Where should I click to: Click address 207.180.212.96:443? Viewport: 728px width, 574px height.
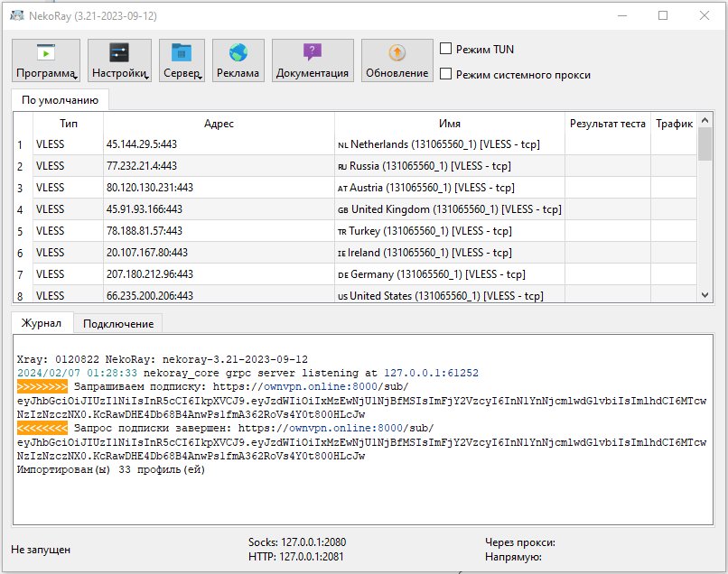(150, 274)
